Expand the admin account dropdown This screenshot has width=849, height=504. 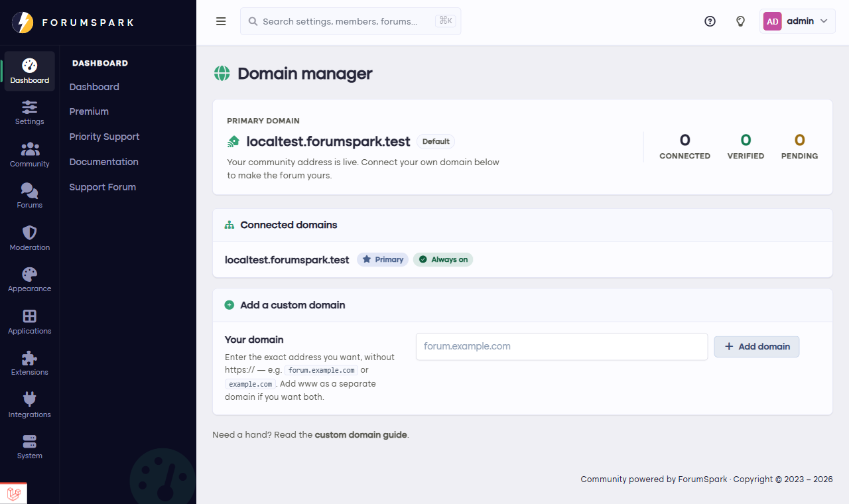(x=797, y=21)
